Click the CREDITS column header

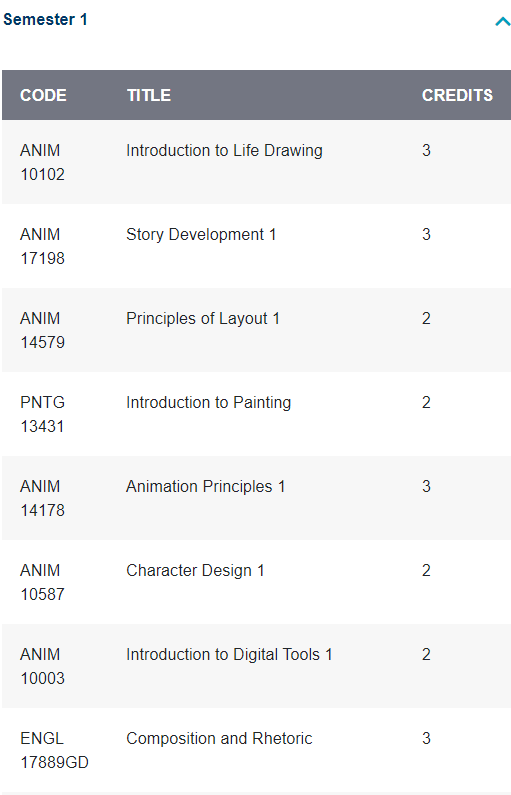(x=457, y=95)
